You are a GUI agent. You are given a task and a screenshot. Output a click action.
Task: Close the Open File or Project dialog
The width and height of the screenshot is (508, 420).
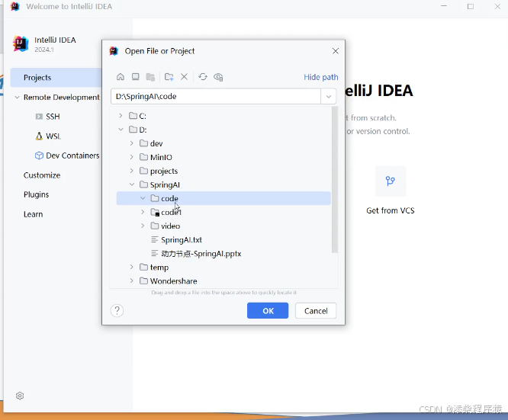point(336,51)
